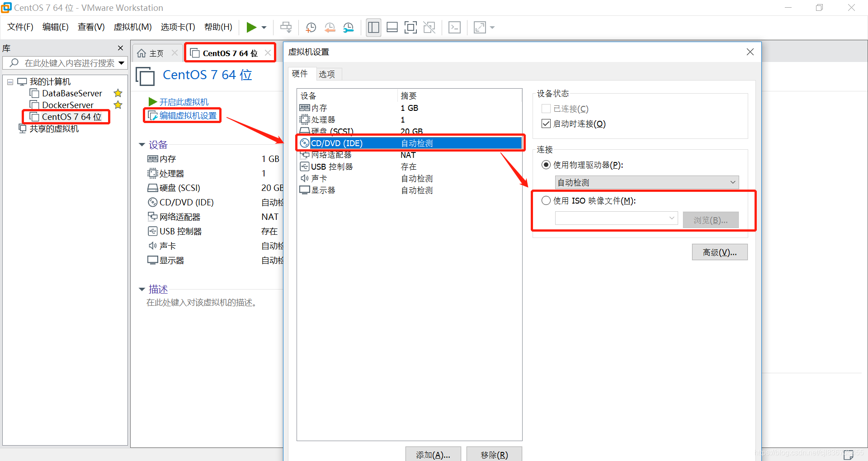
Task: Click the green power-on play toolbar icon
Action: tap(251, 28)
